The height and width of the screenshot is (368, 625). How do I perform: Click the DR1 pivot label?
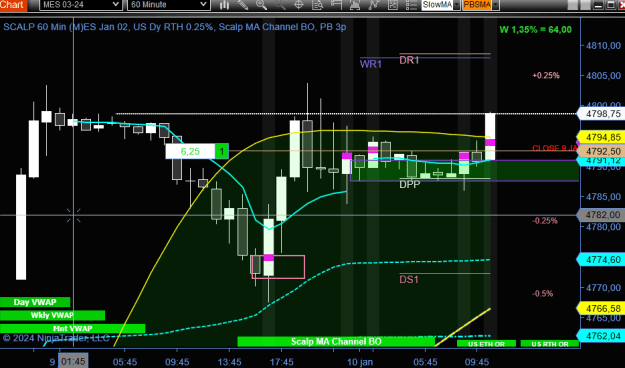click(x=409, y=60)
